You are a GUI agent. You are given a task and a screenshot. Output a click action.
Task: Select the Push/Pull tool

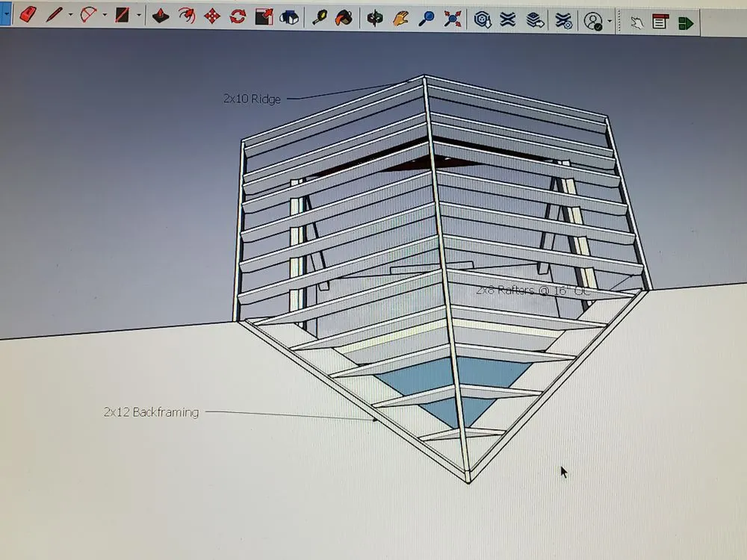coord(160,16)
